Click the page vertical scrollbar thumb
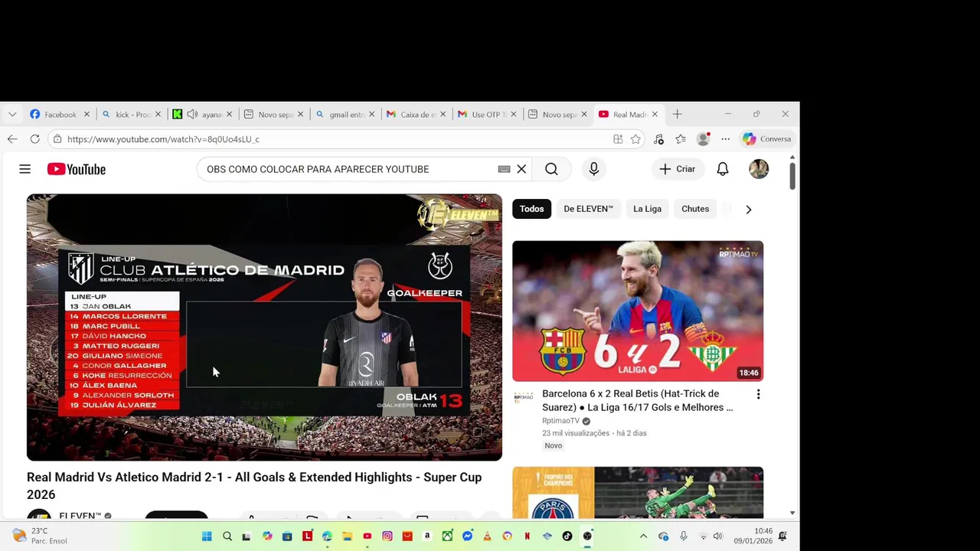This screenshot has height=551, width=980. coord(792,175)
